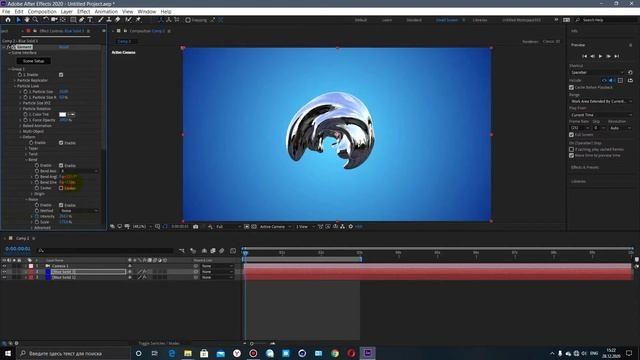640x360 pixels.
Task: Open the Animation menu
Action: pyautogui.click(x=106, y=11)
